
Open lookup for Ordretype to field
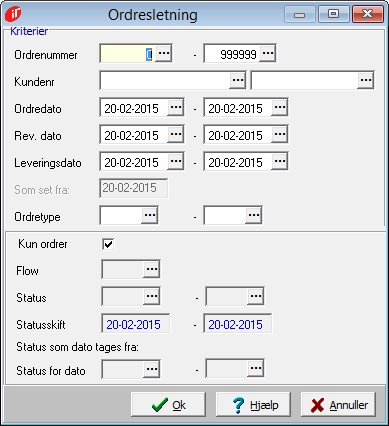[x=254, y=215]
